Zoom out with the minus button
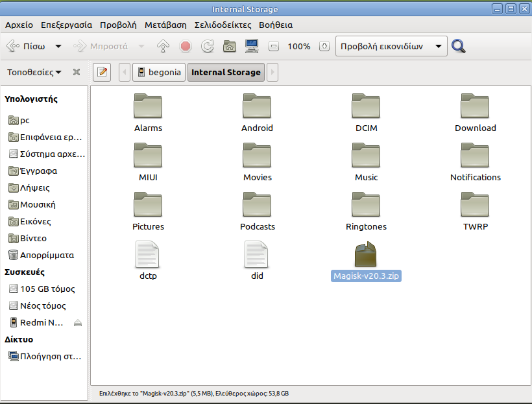This screenshot has width=532, height=404. pos(274,47)
